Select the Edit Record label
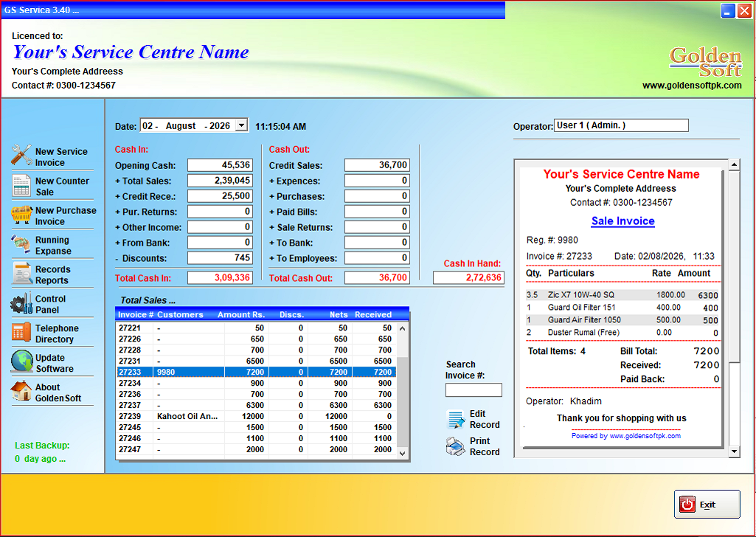 (x=485, y=420)
